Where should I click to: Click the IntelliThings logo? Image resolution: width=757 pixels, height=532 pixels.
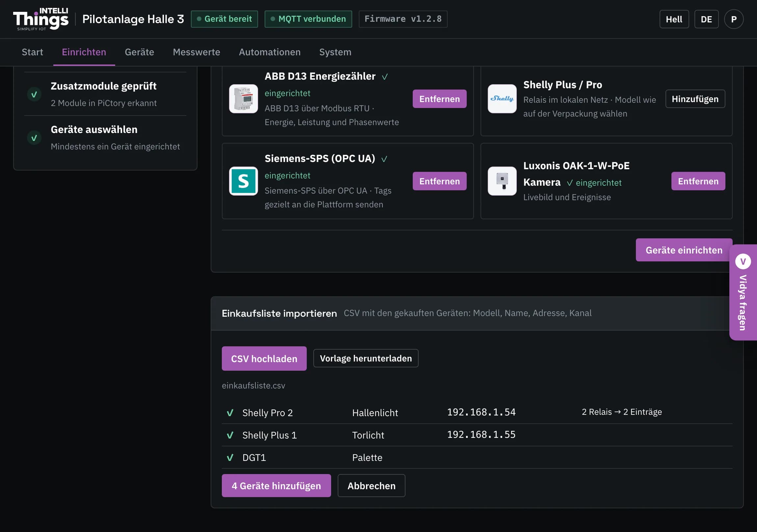[41, 19]
